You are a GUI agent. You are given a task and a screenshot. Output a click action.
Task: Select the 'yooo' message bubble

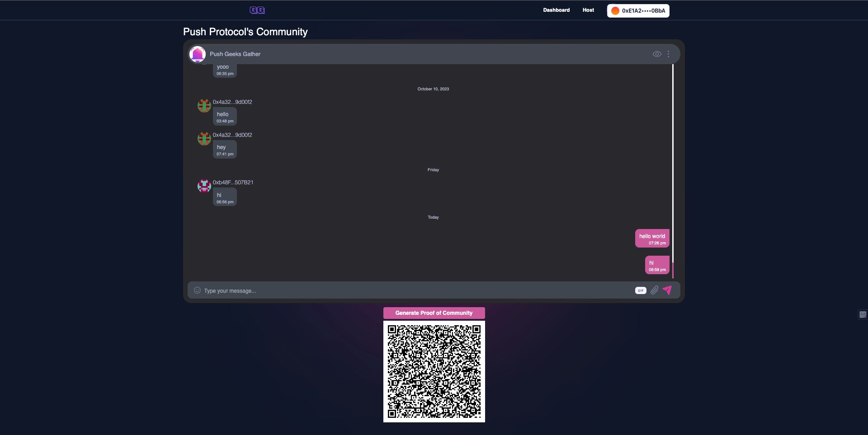pyautogui.click(x=225, y=70)
